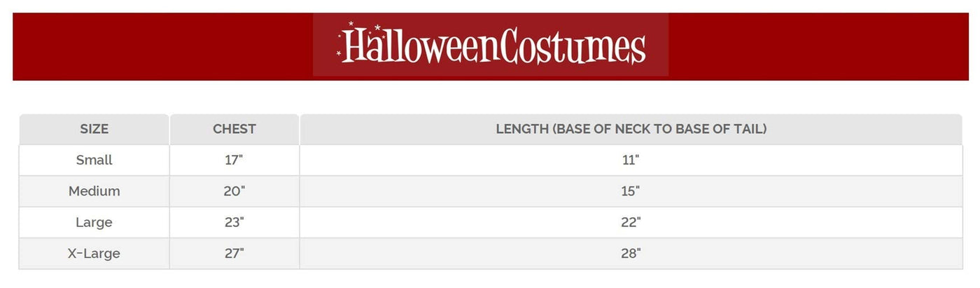Click the 17" chest measurement
Viewport: 980px width, 288px height.
pos(234,160)
